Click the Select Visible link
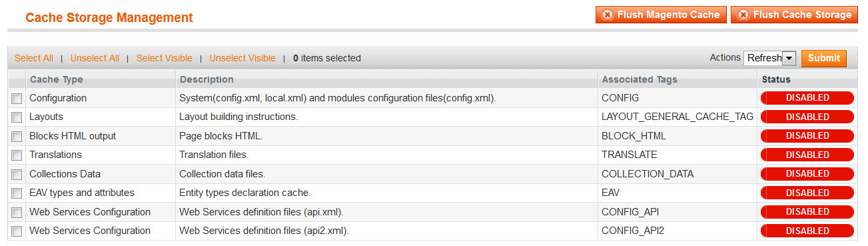This screenshot has width=868, height=246. click(165, 58)
